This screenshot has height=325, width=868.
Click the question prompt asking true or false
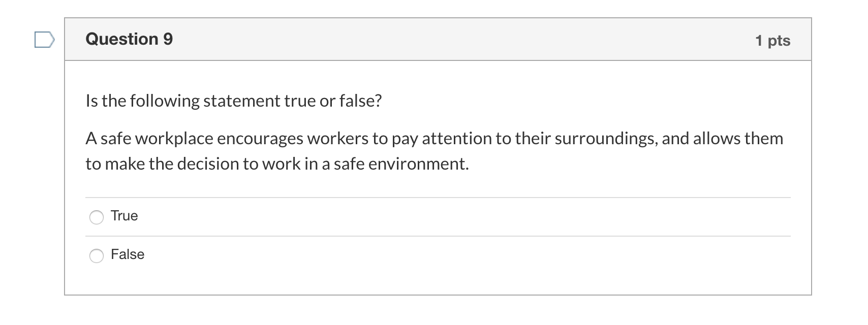[234, 101]
